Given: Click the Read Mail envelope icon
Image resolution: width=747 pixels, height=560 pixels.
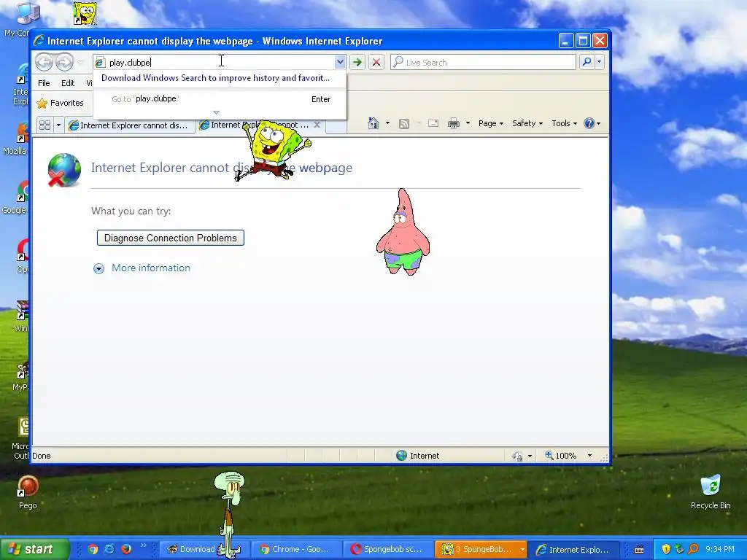Looking at the screenshot, I should (x=433, y=124).
